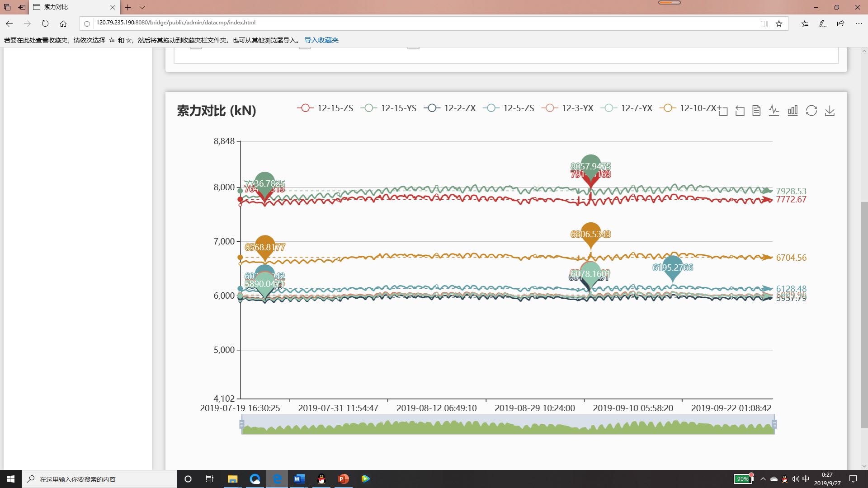This screenshot has width=868, height=488.
Task: Click the taskbar search box
Action: click(x=99, y=479)
